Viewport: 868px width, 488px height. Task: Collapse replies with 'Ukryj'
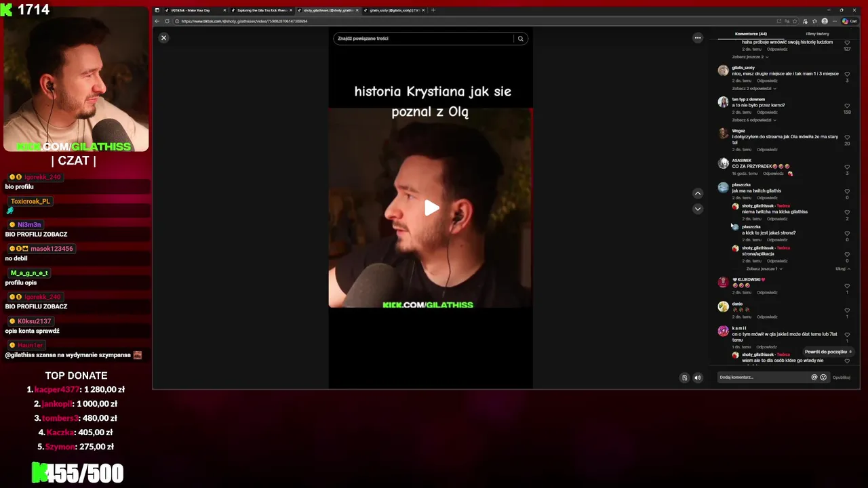843,269
